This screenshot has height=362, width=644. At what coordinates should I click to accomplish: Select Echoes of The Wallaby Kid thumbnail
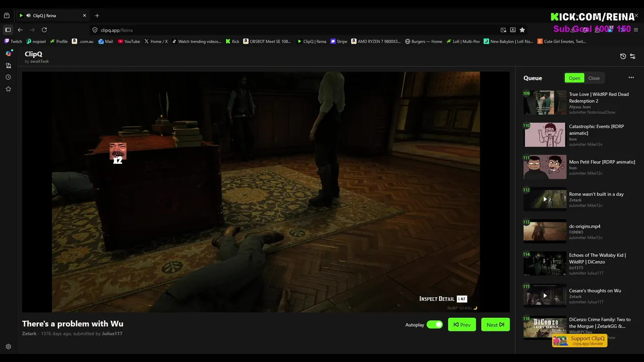pos(545,263)
